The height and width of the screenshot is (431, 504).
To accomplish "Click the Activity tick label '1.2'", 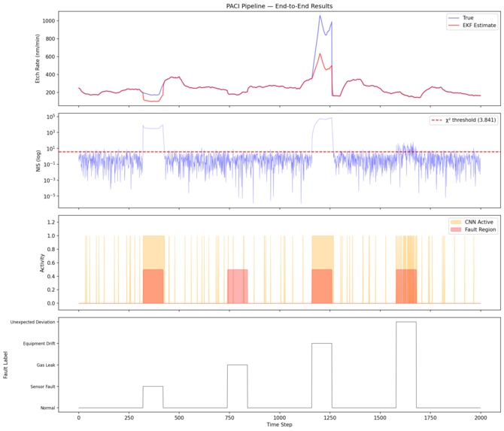I will pyautogui.click(x=51, y=223).
